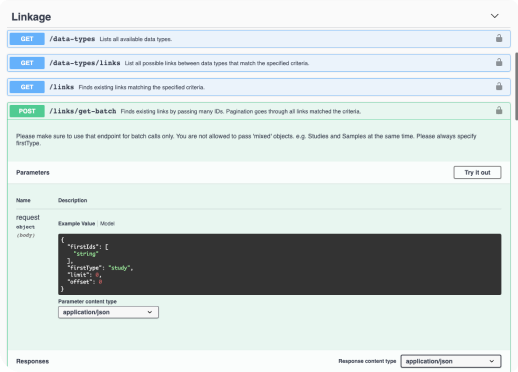
Task: Collapse the Linkage section chevron
Action: pos(495,16)
